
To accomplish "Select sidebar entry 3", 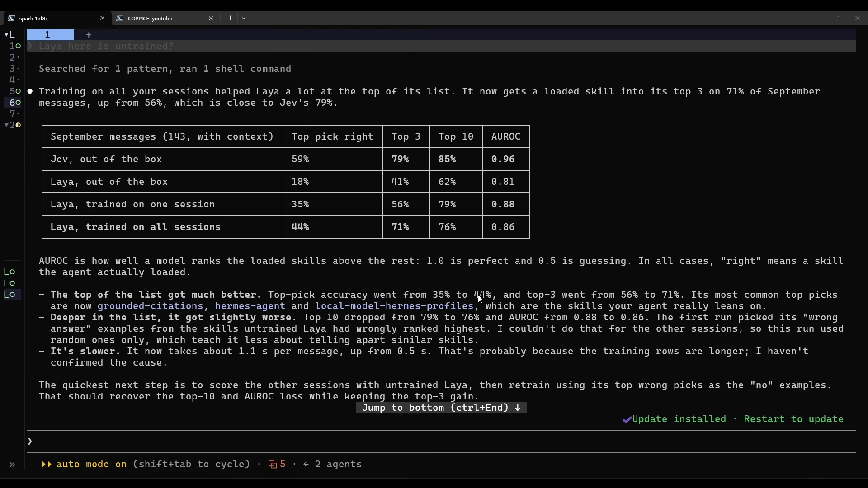I will click(x=14, y=68).
